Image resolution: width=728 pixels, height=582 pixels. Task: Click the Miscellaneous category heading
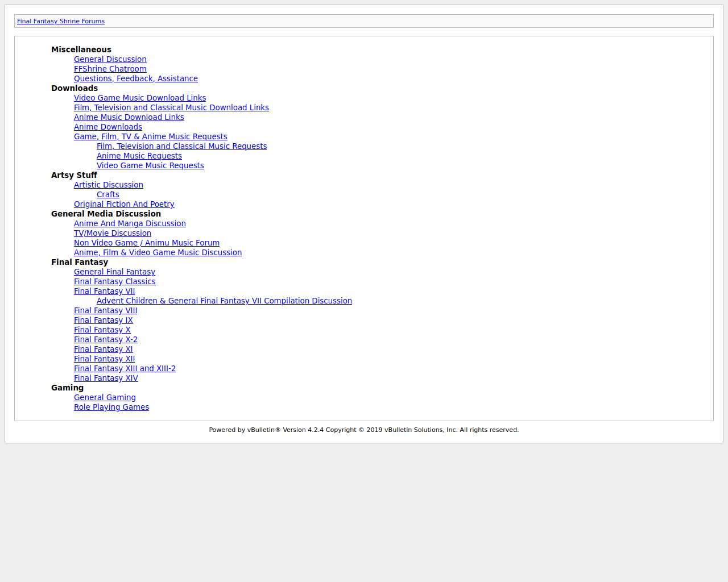pos(81,49)
